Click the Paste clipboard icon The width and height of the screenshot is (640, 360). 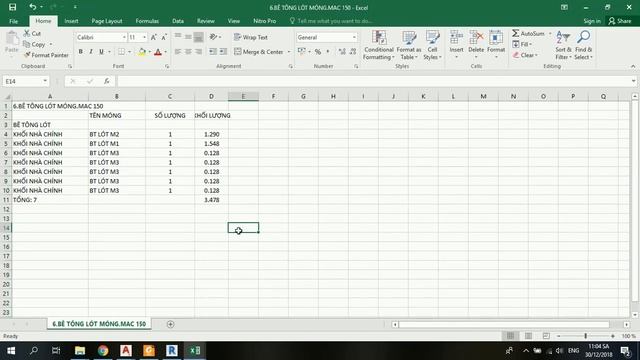coord(12,39)
